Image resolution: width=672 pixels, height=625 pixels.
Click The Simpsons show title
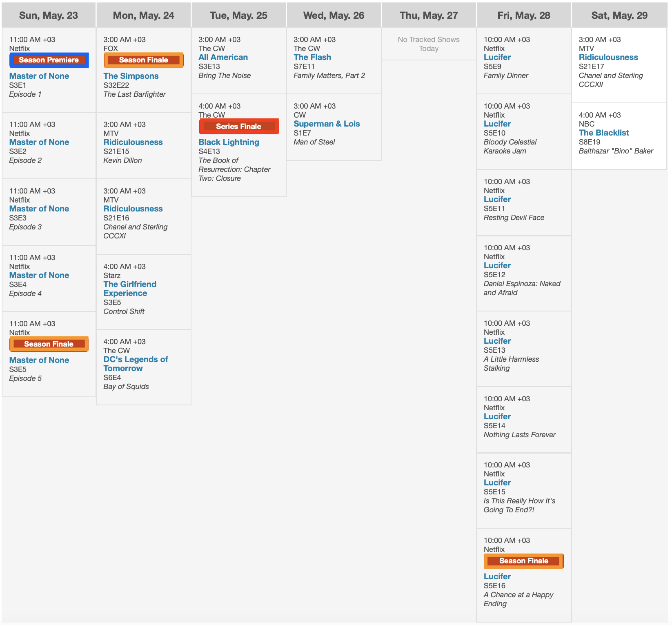pyautogui.click(x=131, y=76)
